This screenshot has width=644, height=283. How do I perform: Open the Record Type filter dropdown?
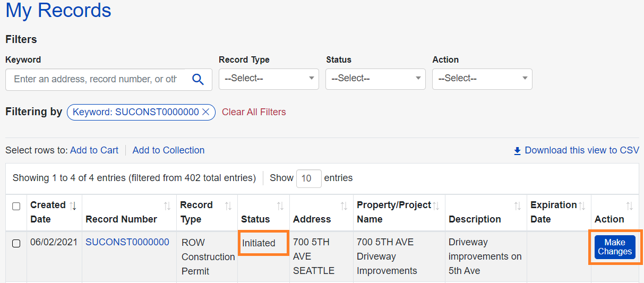(x=269, y=79)
